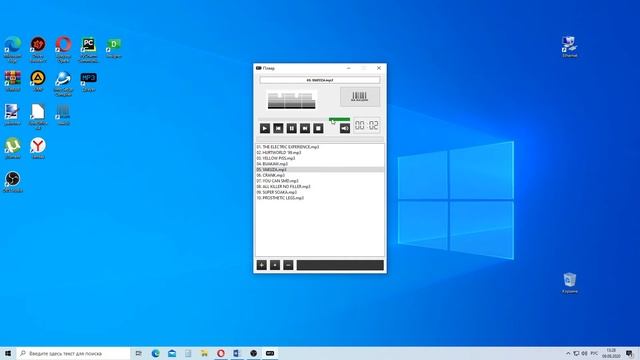Select track 08. ALL KILLER NO FILLER.mp3
The image size is (640, 360).
coord(320,187)
